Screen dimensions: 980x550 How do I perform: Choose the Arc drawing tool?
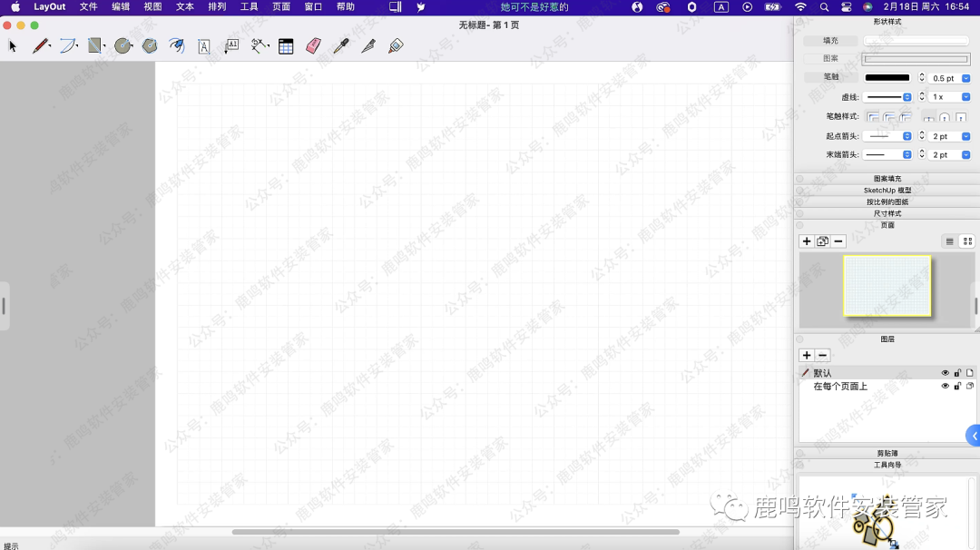tap(68, 46)
